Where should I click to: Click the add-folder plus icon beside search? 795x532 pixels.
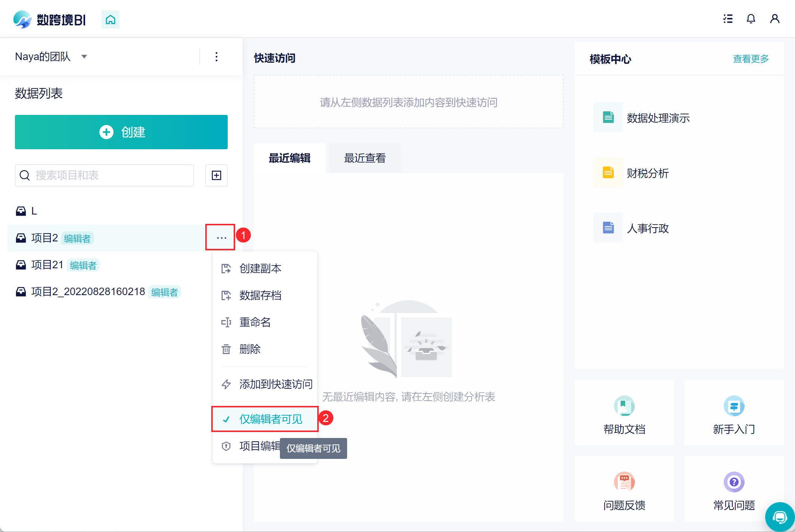click(216, 175)
